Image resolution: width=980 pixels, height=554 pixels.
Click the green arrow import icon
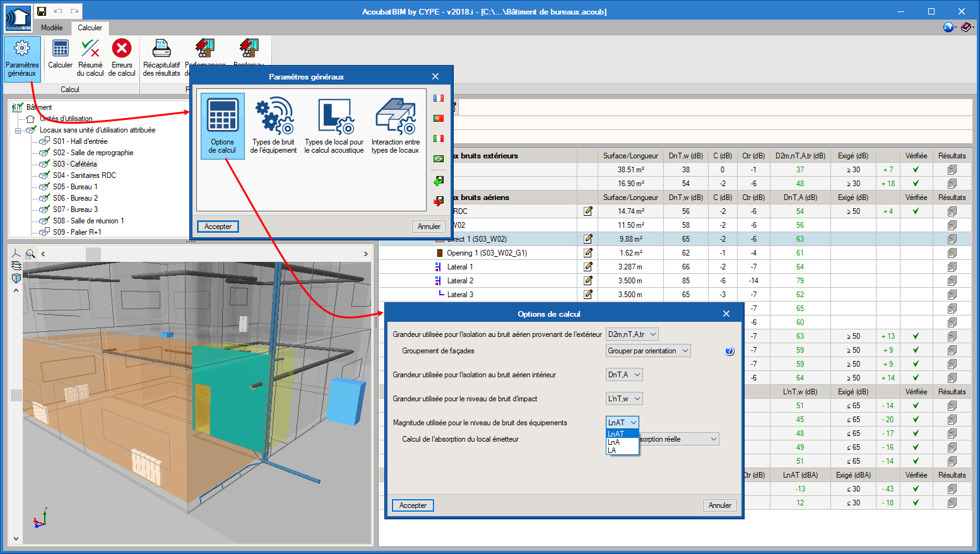coord(439,180)
